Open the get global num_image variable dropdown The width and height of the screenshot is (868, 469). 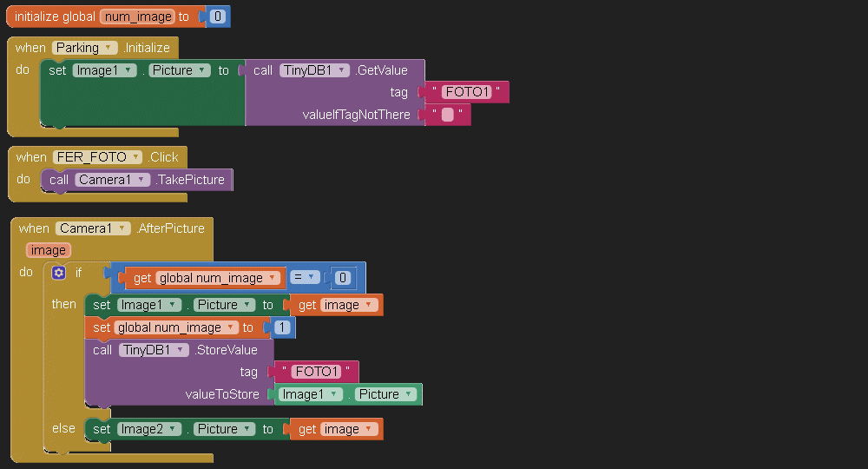tap(273, 278)
